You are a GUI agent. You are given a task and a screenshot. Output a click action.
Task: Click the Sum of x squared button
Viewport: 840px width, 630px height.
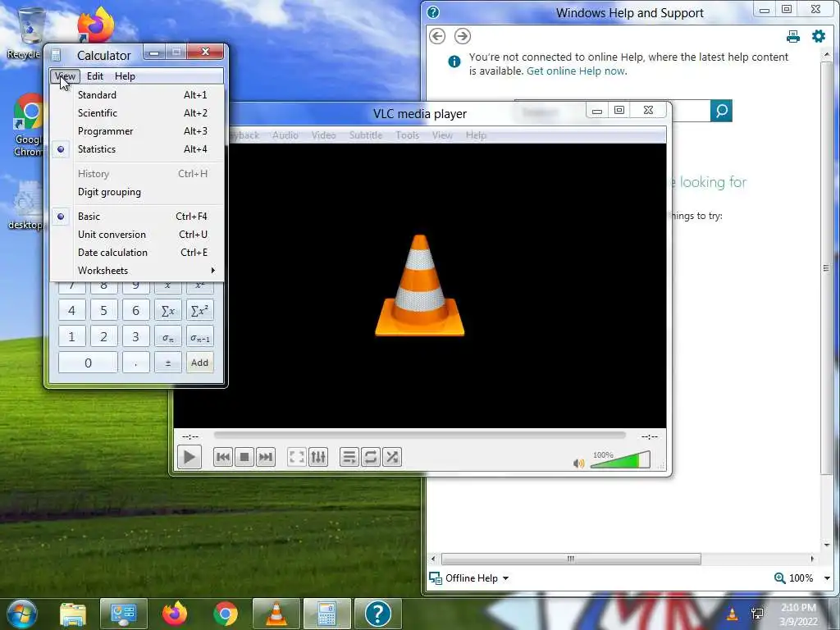coord(200,311)
